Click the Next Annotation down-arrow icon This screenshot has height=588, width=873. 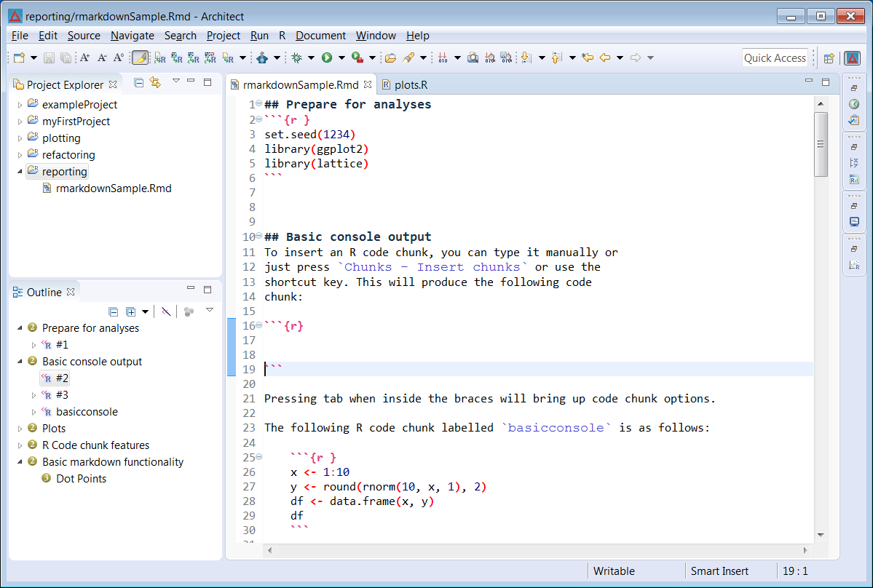(526, 58)
